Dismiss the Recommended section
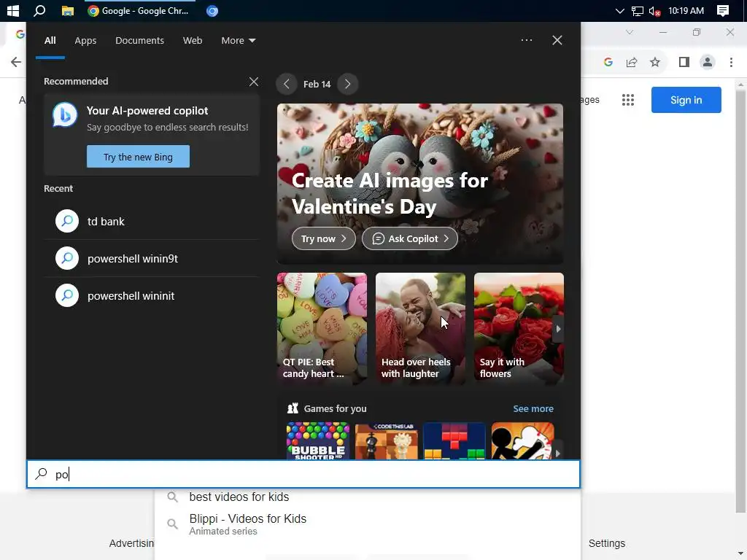 tap(254, 82)
